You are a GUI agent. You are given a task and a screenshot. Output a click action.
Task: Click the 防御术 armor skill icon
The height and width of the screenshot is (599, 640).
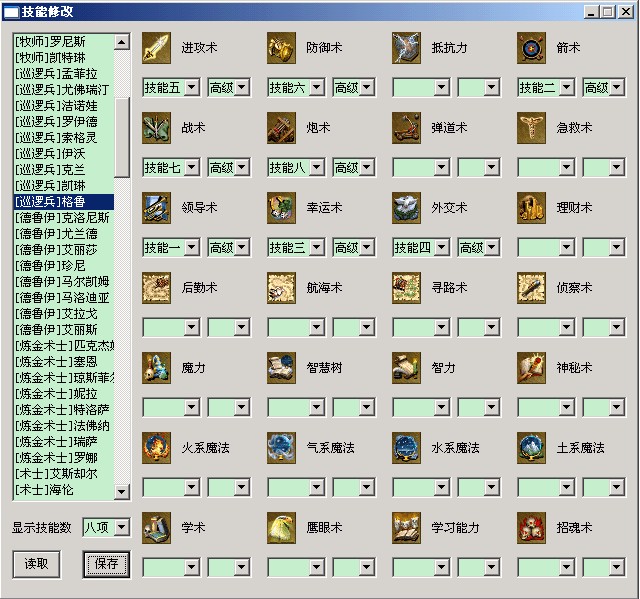281,48
